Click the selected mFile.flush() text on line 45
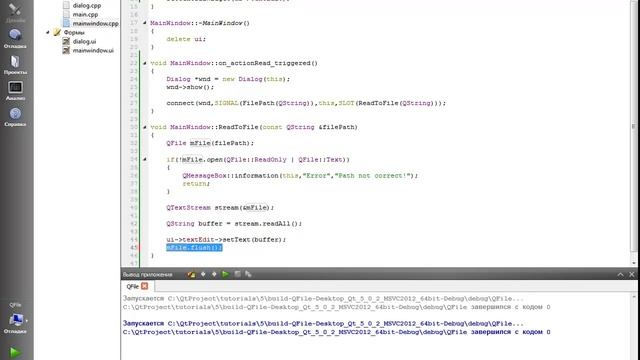The image size is (640, 360). coord(194,247)
